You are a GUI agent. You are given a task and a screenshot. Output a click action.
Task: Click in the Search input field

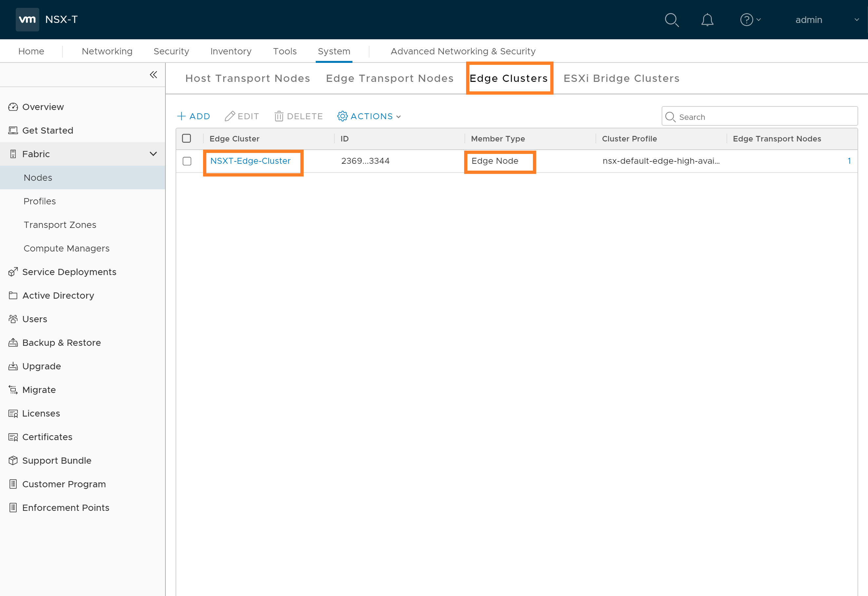(x=766, y=117)
